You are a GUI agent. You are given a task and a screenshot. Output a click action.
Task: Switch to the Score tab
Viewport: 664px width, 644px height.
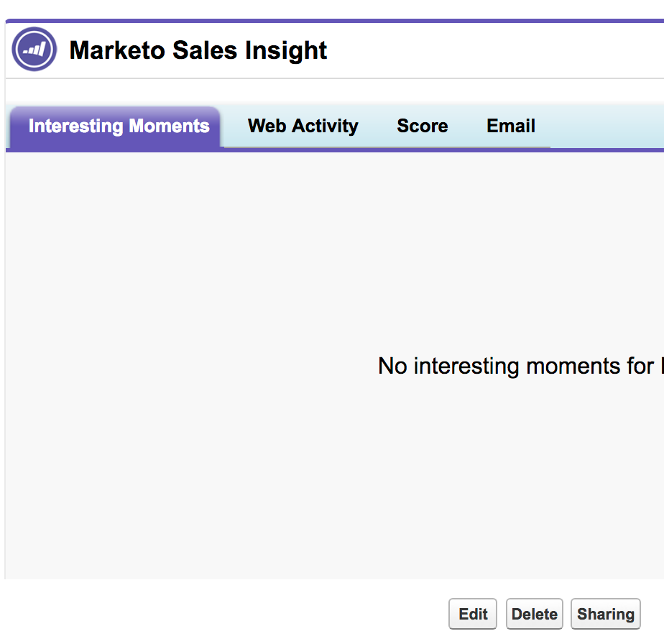(x=422, y=126)
